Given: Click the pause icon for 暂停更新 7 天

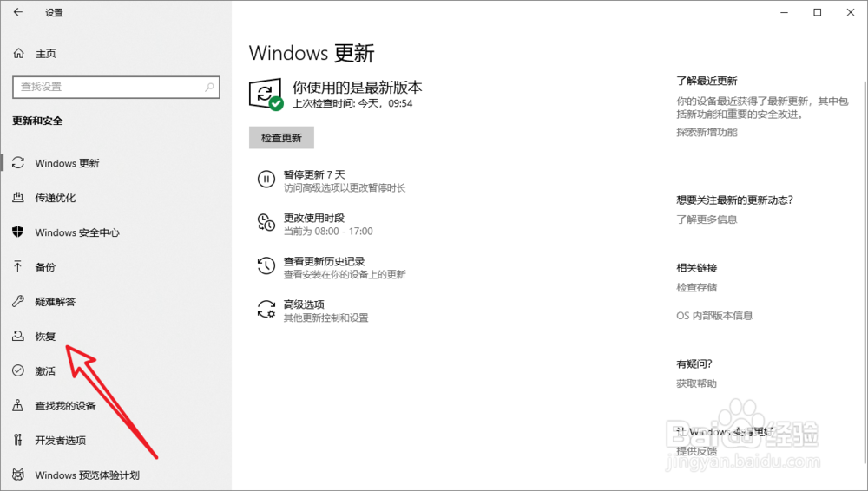Looking at the screenshot, I should (266, 179).
